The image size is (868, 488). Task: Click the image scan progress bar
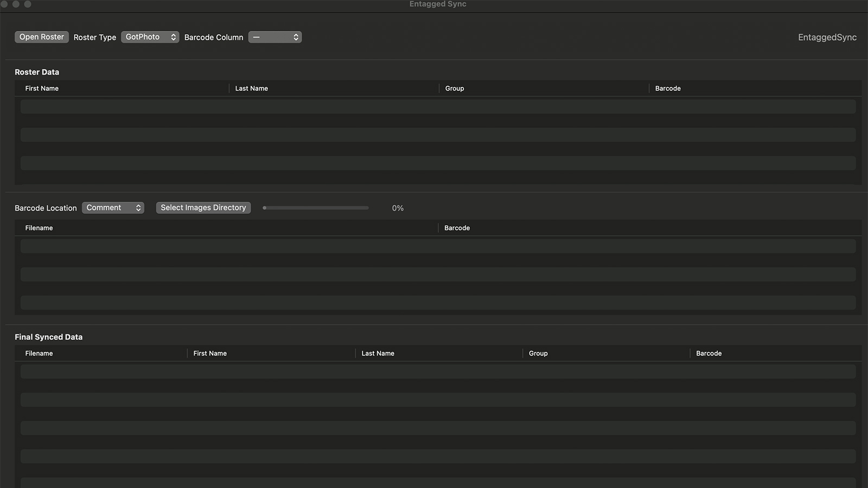316,208
